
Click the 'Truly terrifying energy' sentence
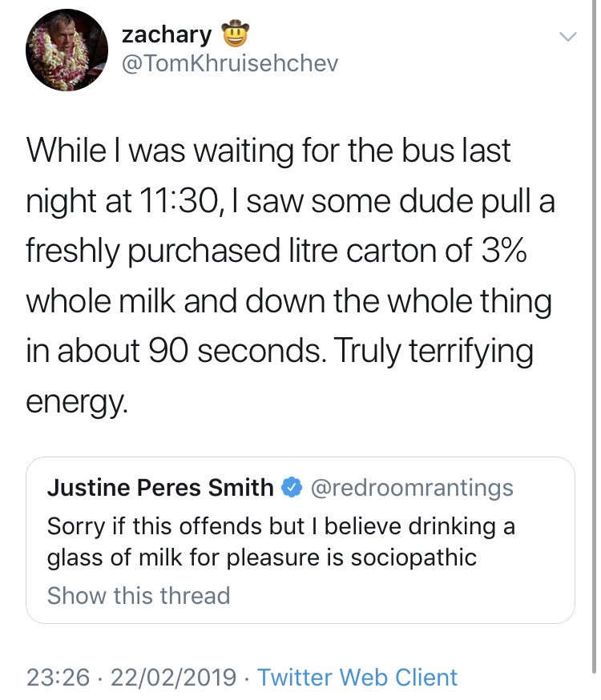280,375
